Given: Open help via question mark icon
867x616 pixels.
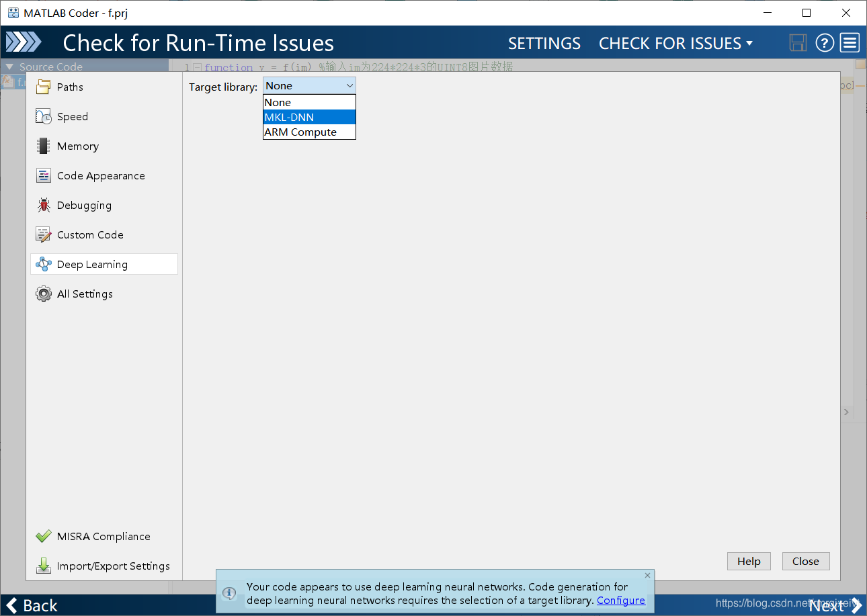Looking at the screenshot, I should coord(825,43).
